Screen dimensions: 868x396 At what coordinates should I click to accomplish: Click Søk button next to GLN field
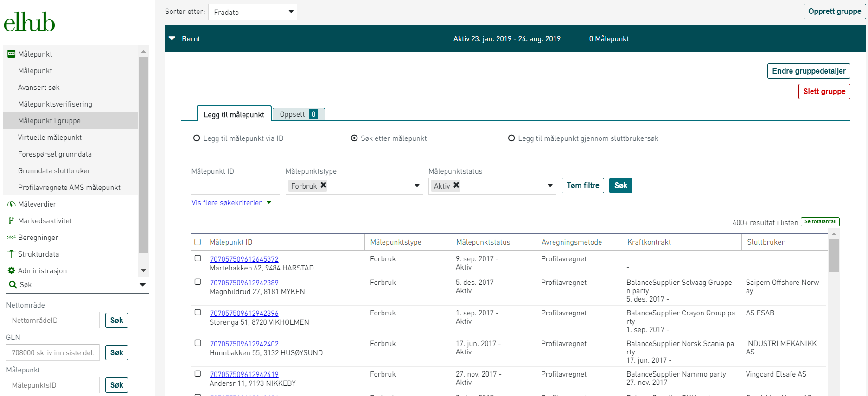(116, 352)
